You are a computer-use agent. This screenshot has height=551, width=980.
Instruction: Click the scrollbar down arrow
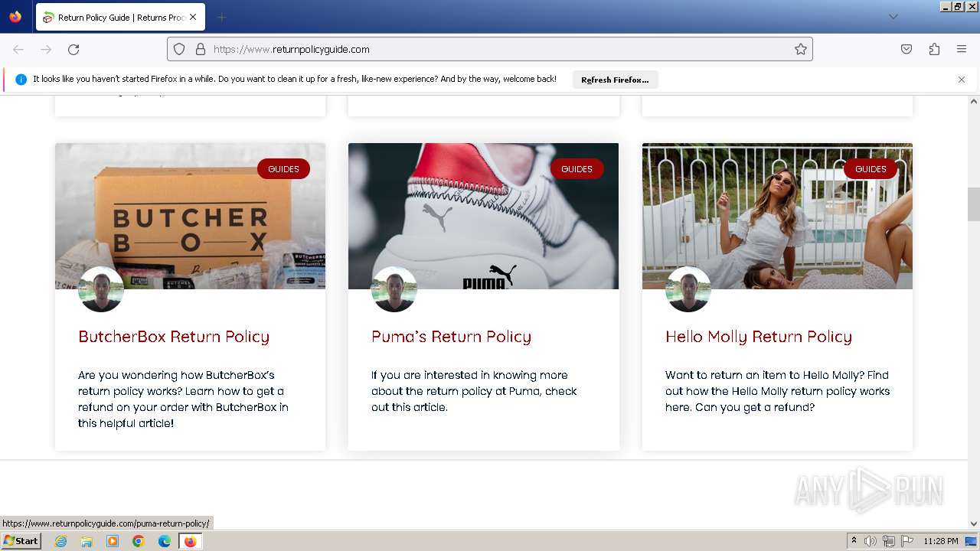pos(974,524)
